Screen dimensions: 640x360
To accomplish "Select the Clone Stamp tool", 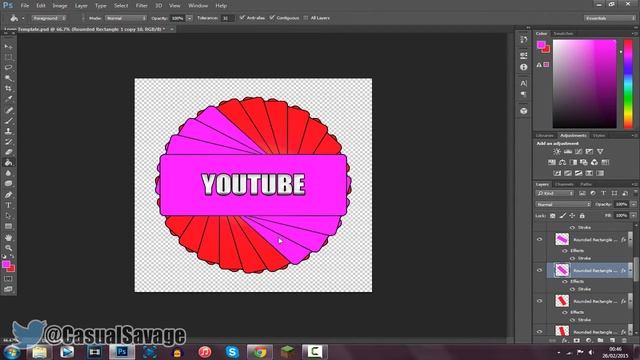I will pos(8,131).
